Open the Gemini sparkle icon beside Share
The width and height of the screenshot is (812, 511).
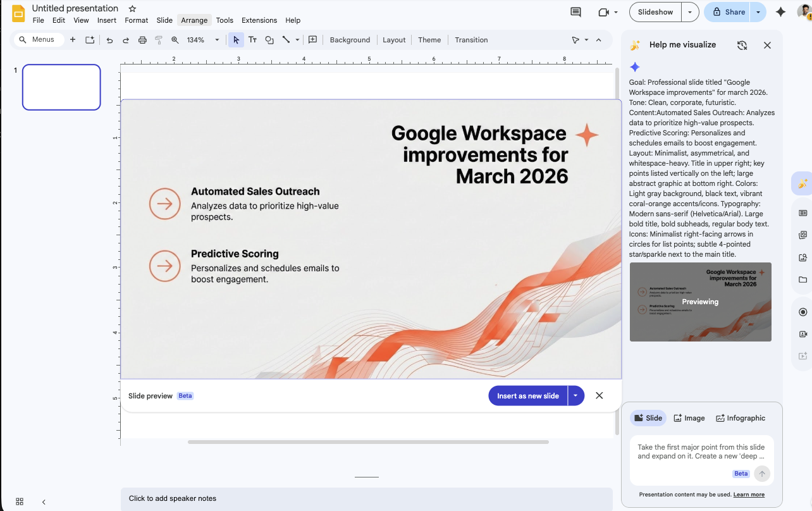780,12
